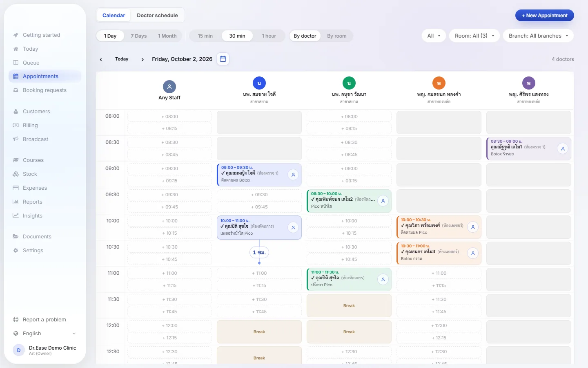Viewport: 588px width, 368px height.
Task: Click the Any Staff avatar icon
Action: point(169,87)
